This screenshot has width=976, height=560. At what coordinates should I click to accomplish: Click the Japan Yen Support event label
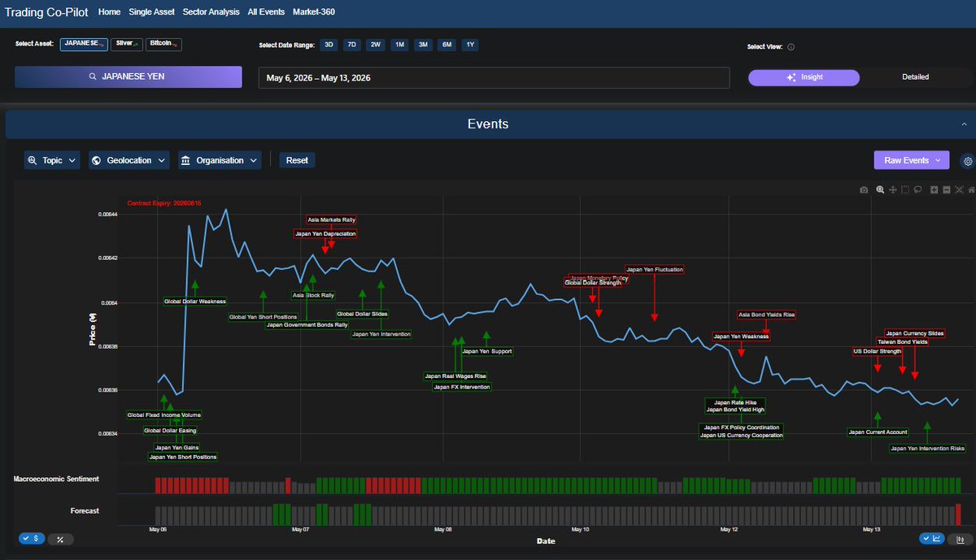487,352
